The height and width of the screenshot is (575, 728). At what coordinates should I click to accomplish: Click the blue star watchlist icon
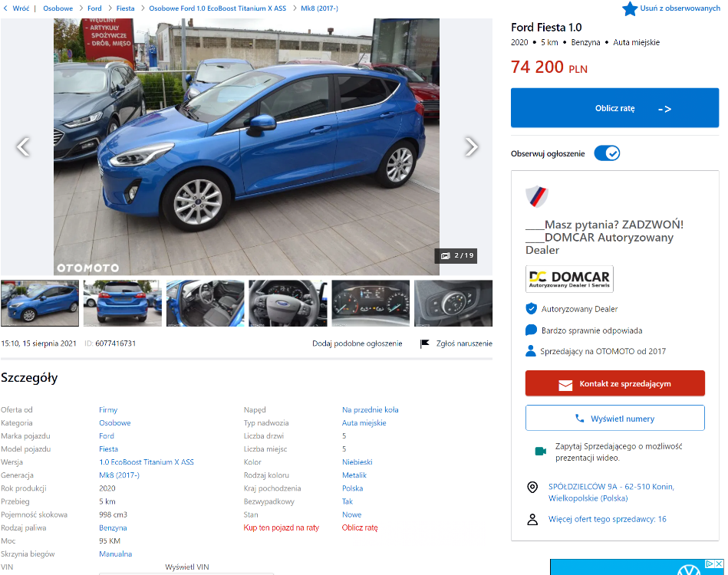[630, 9]
